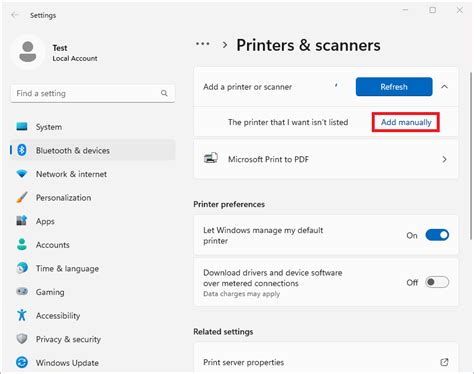Open Accessibility settings

click(x=93, y=315)
